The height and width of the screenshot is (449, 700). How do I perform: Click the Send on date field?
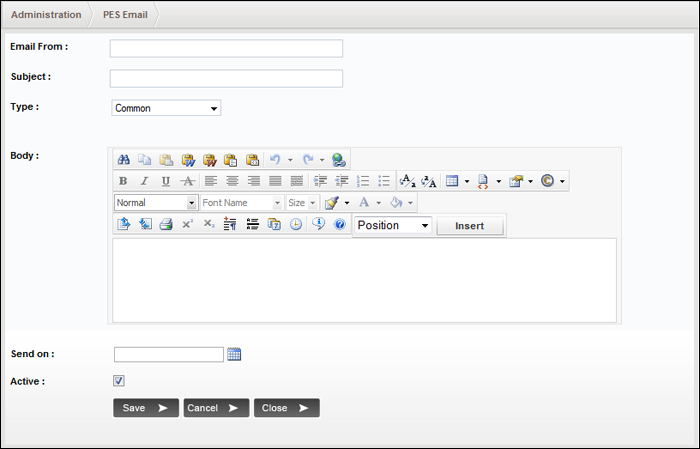169,354
